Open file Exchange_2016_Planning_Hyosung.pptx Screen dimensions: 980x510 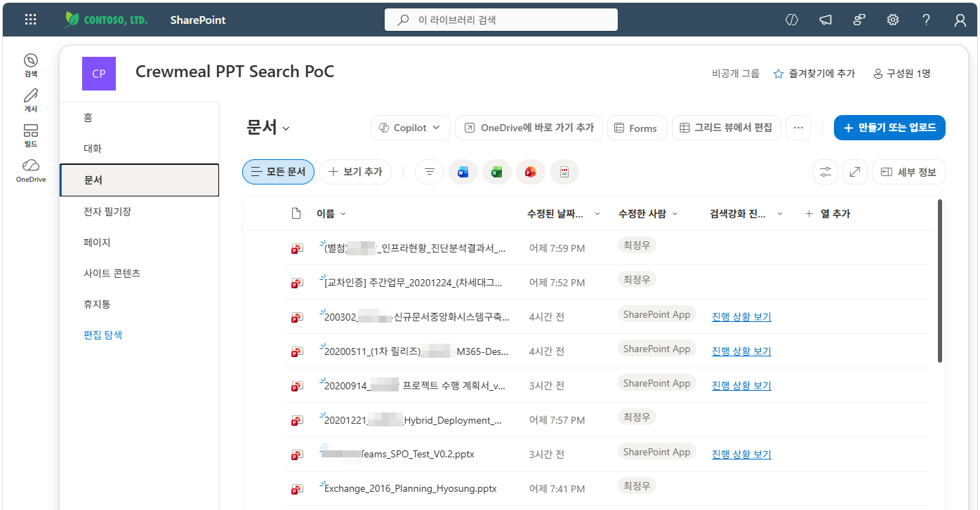pyautogui.click(x=411, y=488)
